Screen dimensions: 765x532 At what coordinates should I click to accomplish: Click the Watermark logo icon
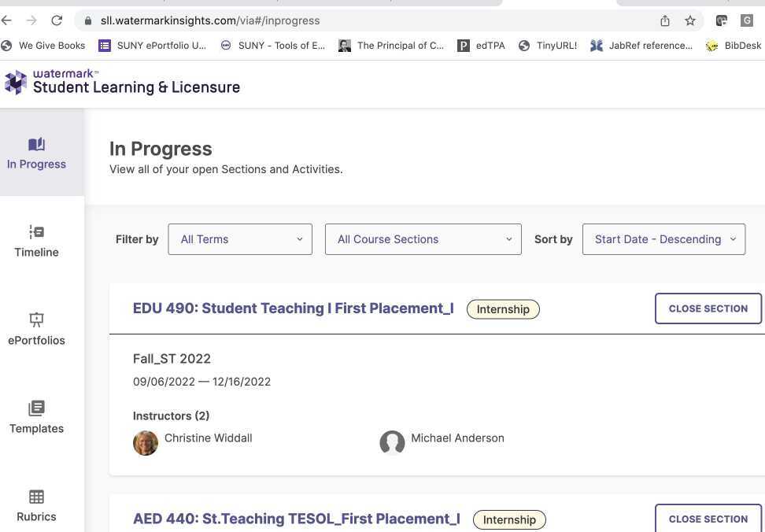click(15, 81)
